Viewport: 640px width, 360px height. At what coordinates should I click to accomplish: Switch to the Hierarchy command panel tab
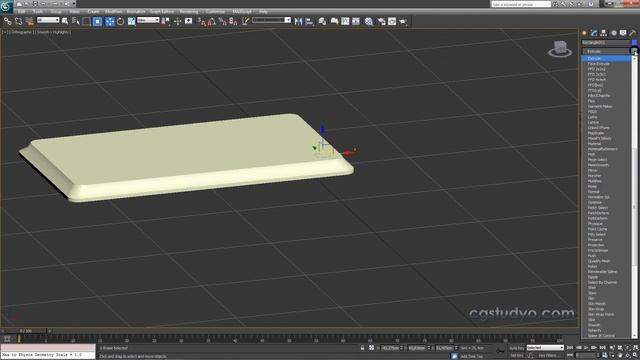(604, 33)
